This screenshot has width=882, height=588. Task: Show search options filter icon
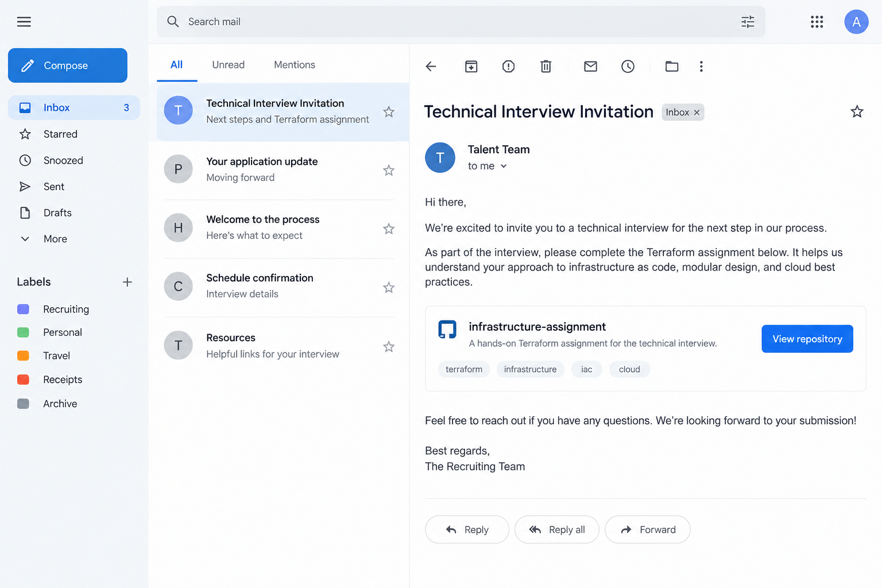pyautogui.click(x=748, y=22)
